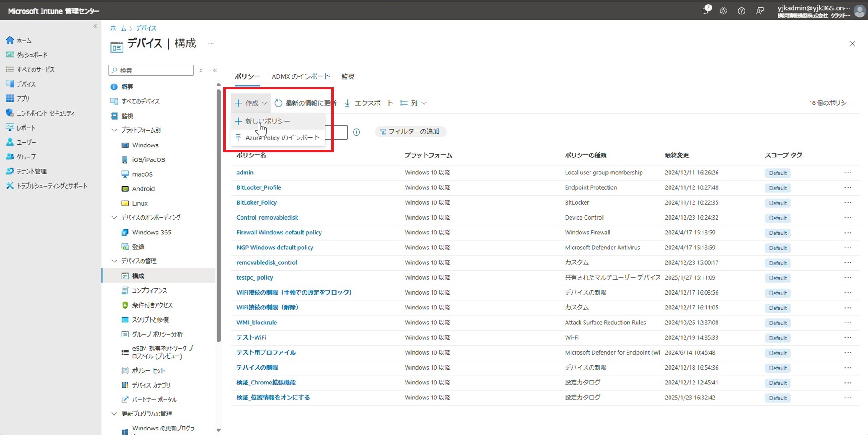The height and width of the screenshot is (435, 868).
Task: Open more options for admin policy row
Action: pos(848,173)
